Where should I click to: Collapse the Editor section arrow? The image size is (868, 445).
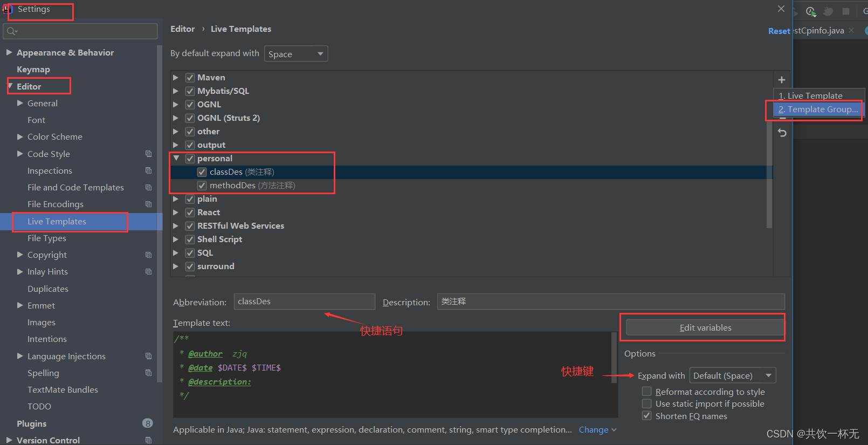(10, 86)
